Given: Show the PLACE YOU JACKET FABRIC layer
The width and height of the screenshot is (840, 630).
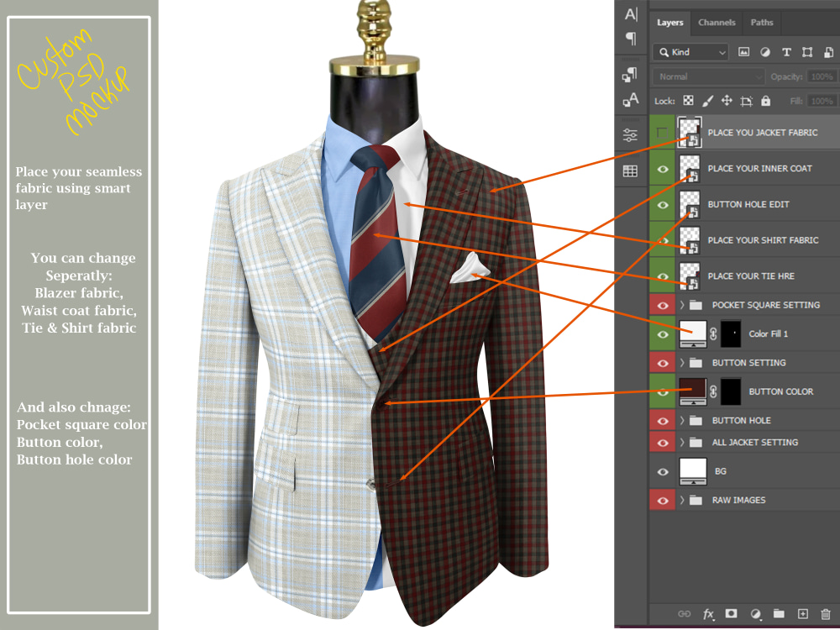Looking at the screenshot, I should 663,132.
